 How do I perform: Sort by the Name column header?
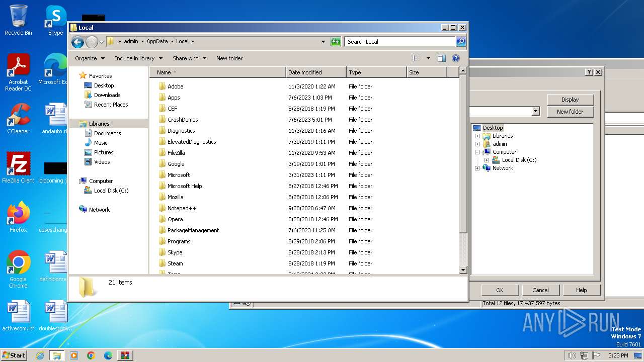tap(218, 72)
